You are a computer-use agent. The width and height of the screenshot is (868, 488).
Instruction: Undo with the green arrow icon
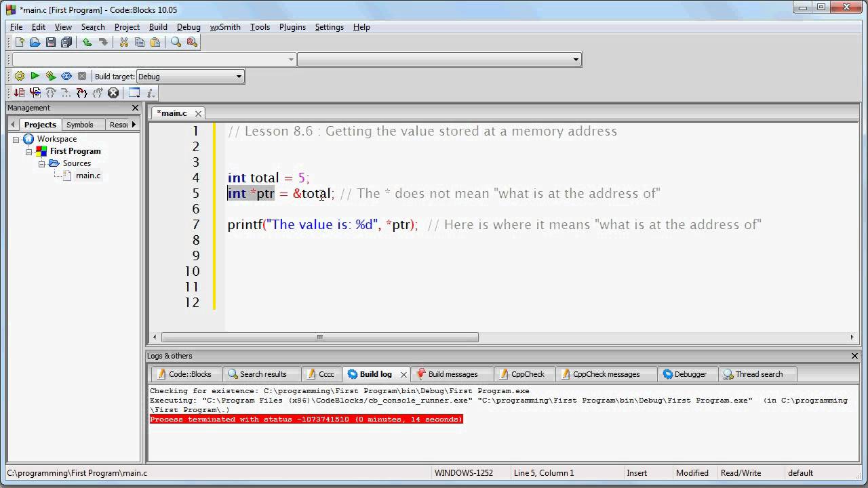[87, 42]
